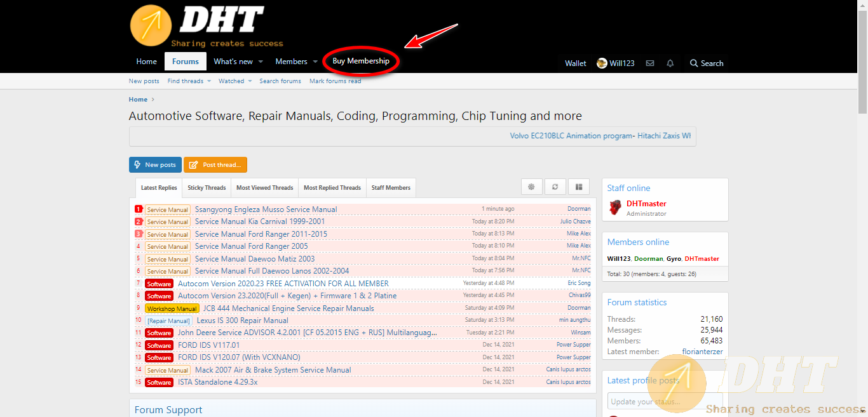Click the orange Post thread button

coord(215,165)
